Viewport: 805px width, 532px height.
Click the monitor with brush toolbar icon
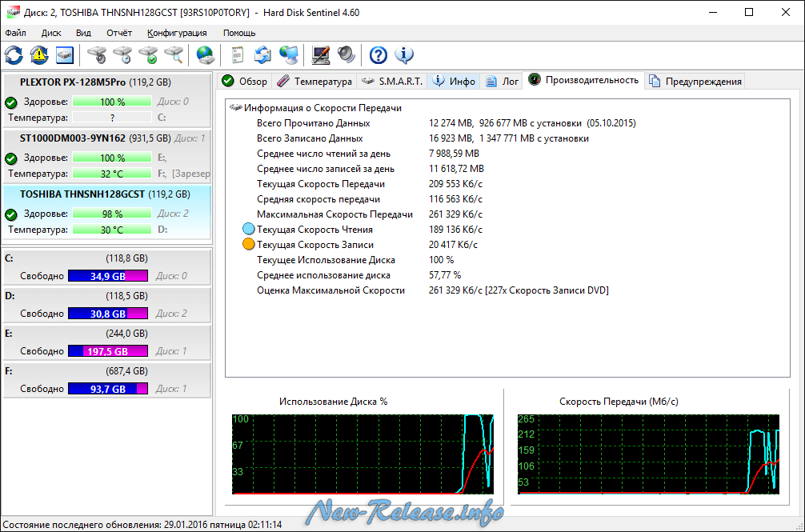click(x=321, y=55)
